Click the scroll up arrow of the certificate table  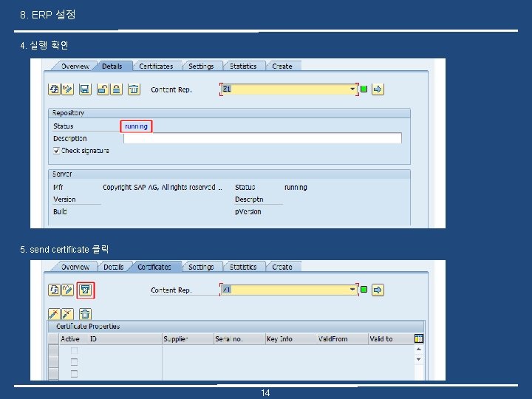419,349
